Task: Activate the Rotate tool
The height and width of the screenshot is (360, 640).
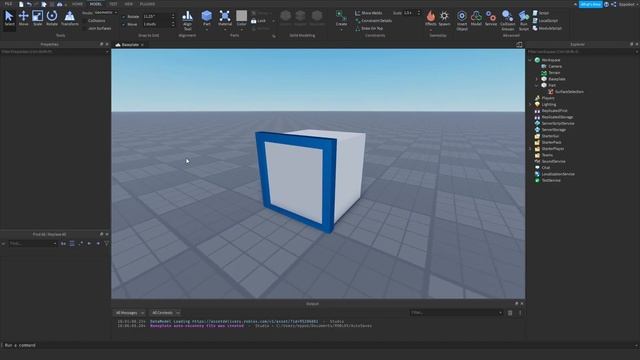Action: click(52, 19)
